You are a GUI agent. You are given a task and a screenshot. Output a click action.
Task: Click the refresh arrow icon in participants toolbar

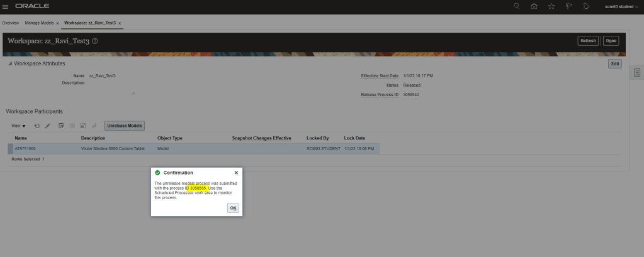(37, 126)
